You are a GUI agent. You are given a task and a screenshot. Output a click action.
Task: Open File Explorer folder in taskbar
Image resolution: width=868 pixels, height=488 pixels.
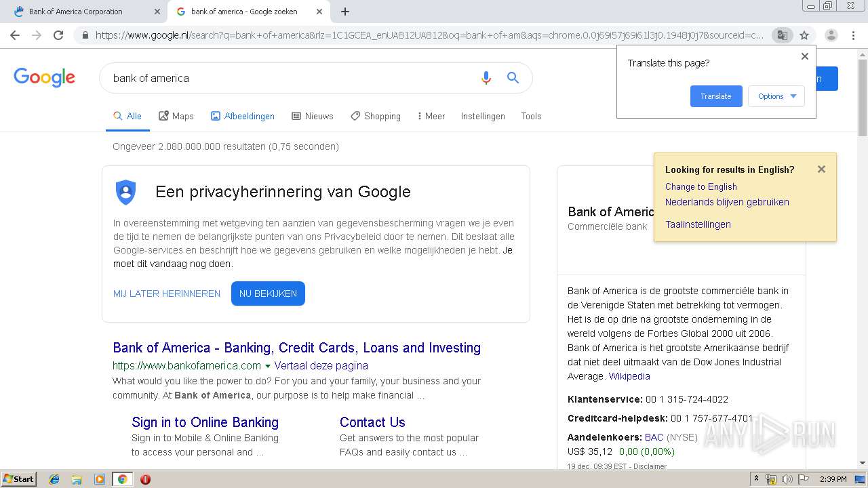[x=77, y=479]
